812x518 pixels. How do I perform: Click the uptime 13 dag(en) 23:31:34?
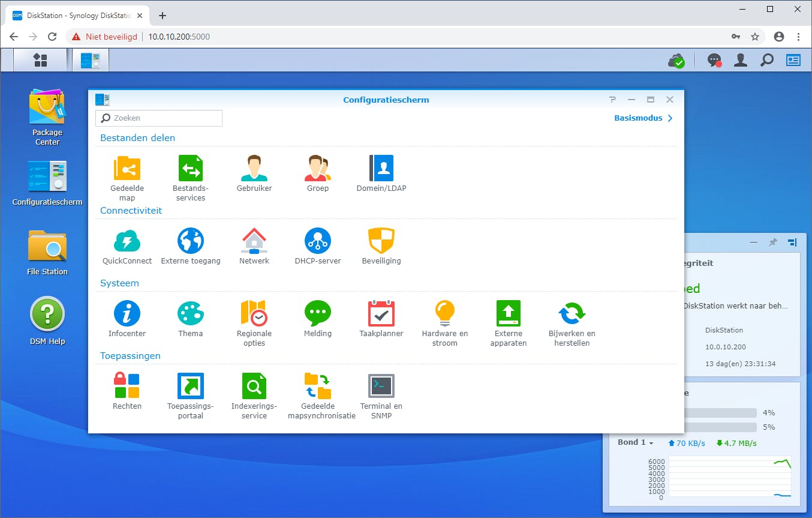(741, 364)
